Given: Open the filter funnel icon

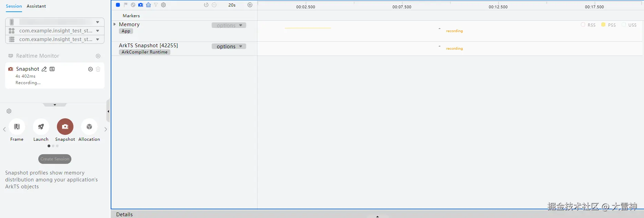Looking at the screenshot, I should pos(156,5).
